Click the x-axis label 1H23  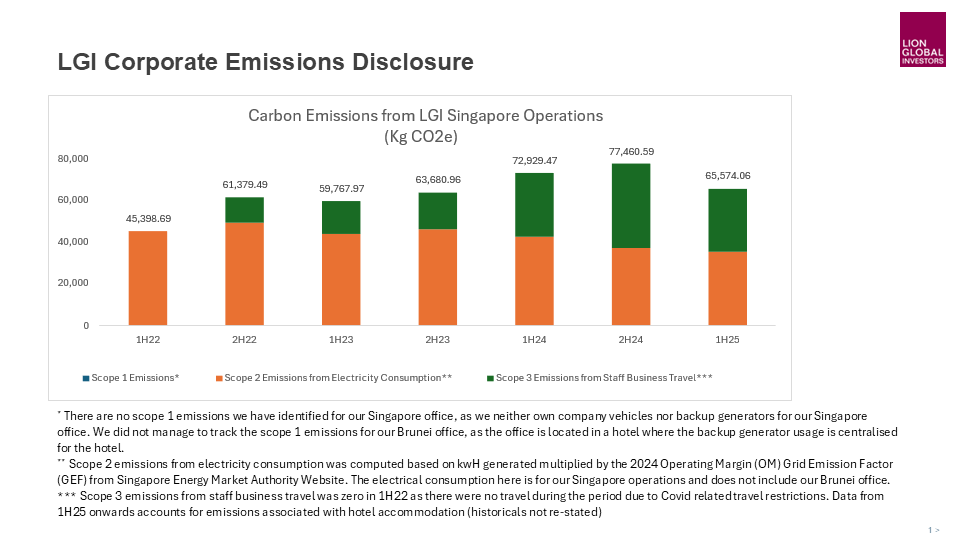pyautogui.click(x=341, y=340)
